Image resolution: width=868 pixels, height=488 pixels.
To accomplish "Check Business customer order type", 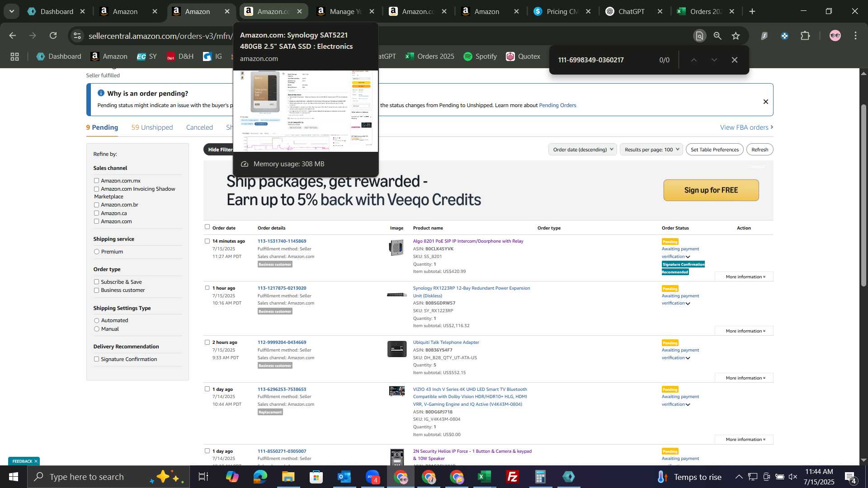I will [x=96, y=291].
